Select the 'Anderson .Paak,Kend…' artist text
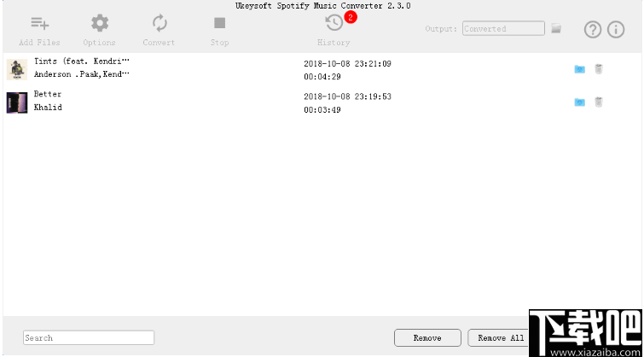 (x=81, y=74)
